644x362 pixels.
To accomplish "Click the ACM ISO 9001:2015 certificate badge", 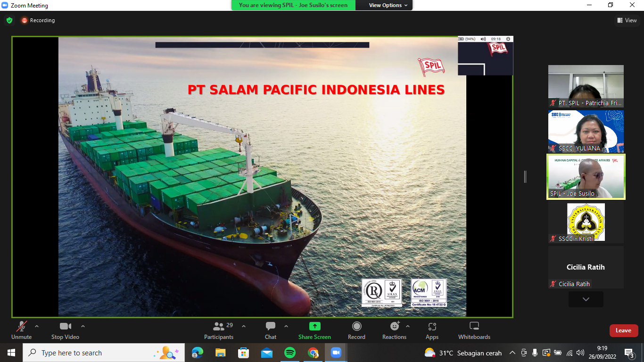I will coord(429,293).
